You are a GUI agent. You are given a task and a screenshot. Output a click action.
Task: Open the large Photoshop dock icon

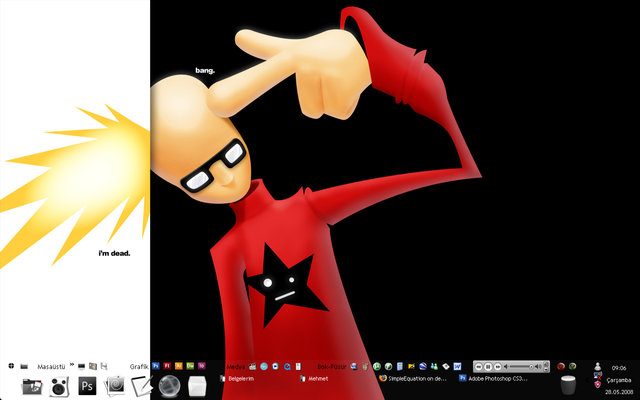[x=87, y=386]
